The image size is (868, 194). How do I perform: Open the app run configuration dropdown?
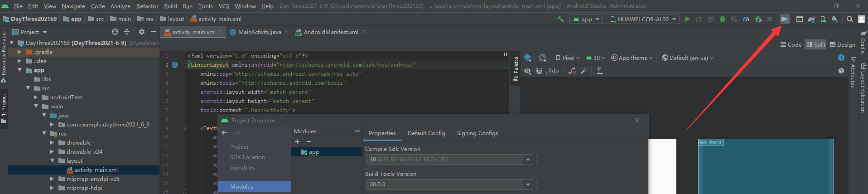click(586, 19)
